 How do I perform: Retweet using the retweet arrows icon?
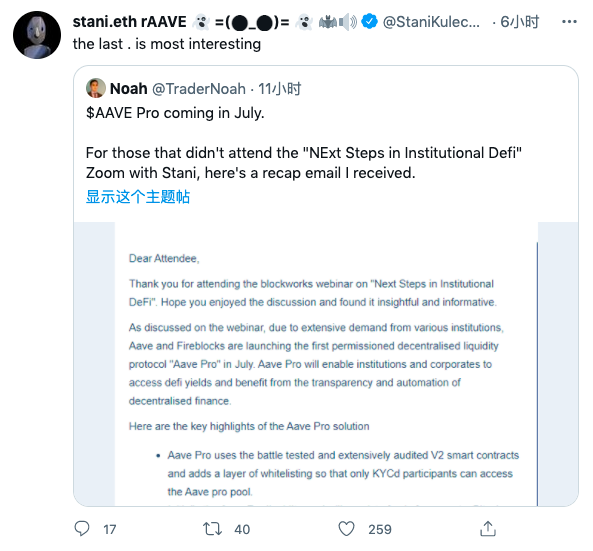tap(212, 529)
